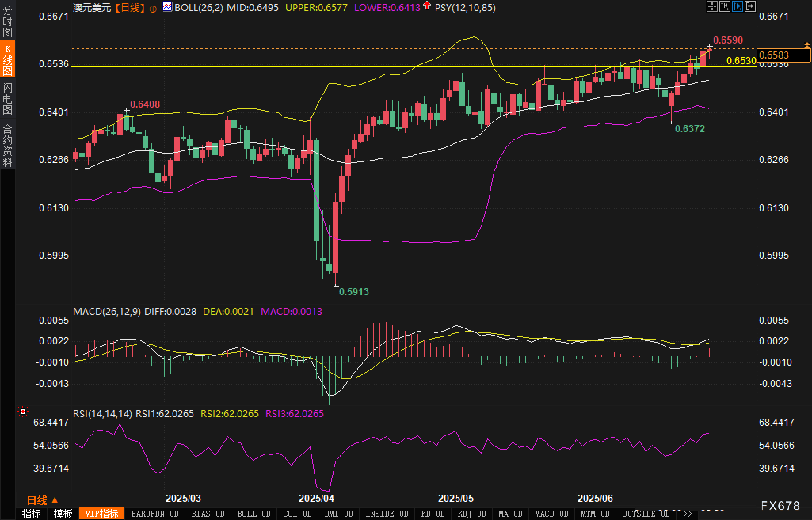Toggle the blue-highlighted axis play icon
The image size is (812, 520).
point(737,6)
